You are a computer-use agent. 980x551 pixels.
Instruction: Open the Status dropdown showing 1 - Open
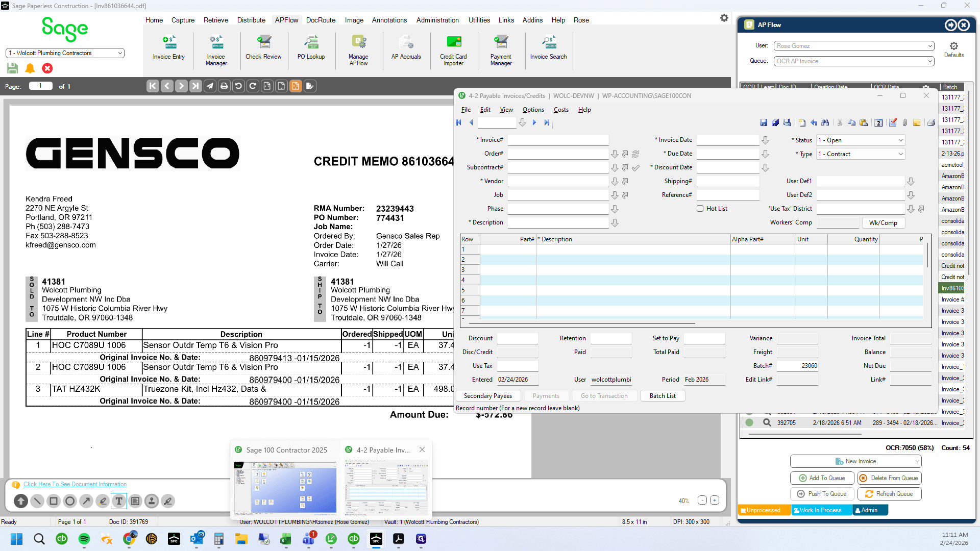tap(861, 140)
